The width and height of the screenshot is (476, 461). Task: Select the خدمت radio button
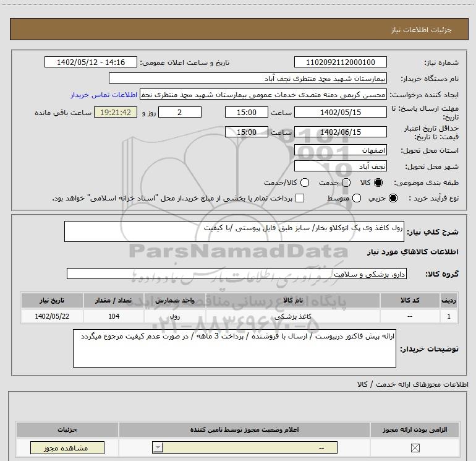(346, 183)
